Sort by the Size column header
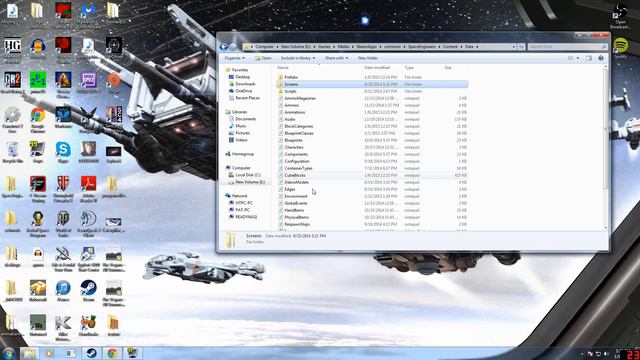 [448, 68]
